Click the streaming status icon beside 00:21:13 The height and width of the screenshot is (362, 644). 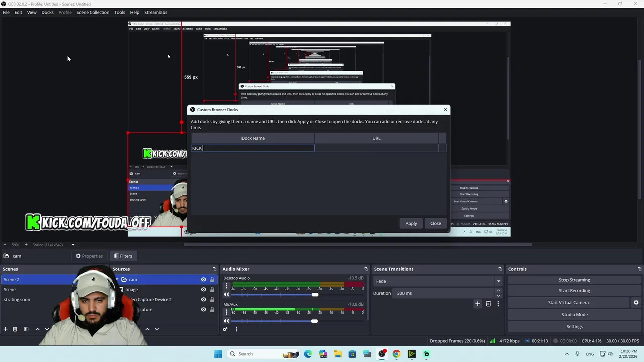click(527, 341)
